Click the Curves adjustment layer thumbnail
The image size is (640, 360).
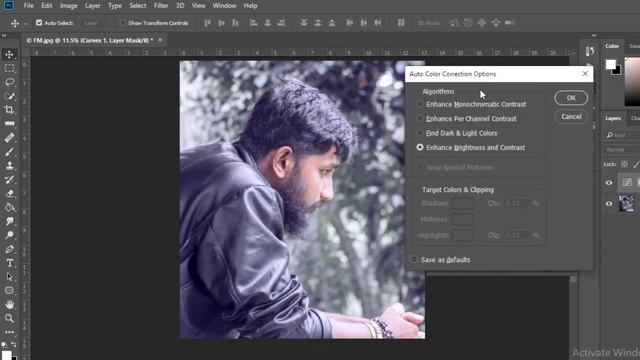coord(627,182)
